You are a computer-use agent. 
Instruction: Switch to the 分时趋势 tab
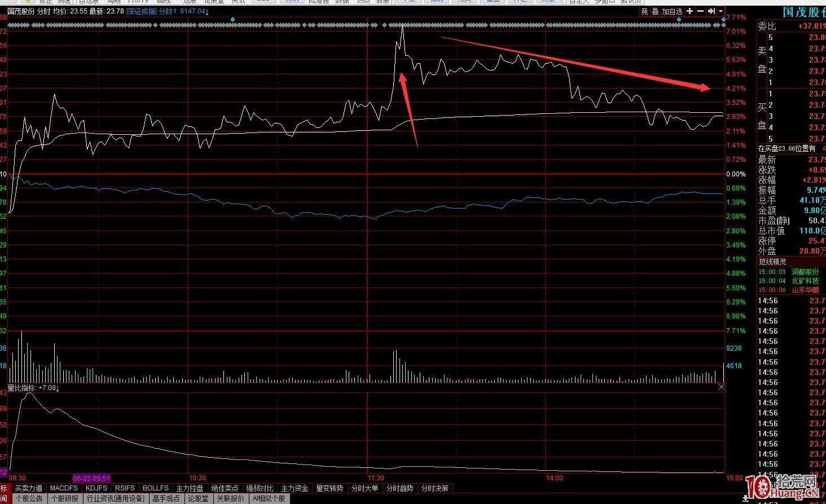tap(399, 488)
